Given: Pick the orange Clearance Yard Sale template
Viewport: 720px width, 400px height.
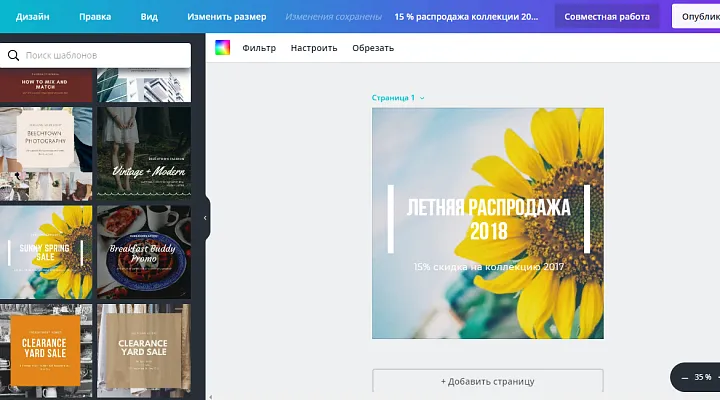Looking at the screenshot, I should pyautogui.click(x=46, y=347).
